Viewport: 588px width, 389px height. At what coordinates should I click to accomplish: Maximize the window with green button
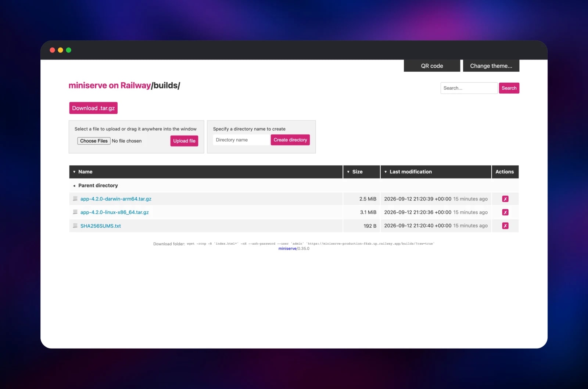[69, 50]
